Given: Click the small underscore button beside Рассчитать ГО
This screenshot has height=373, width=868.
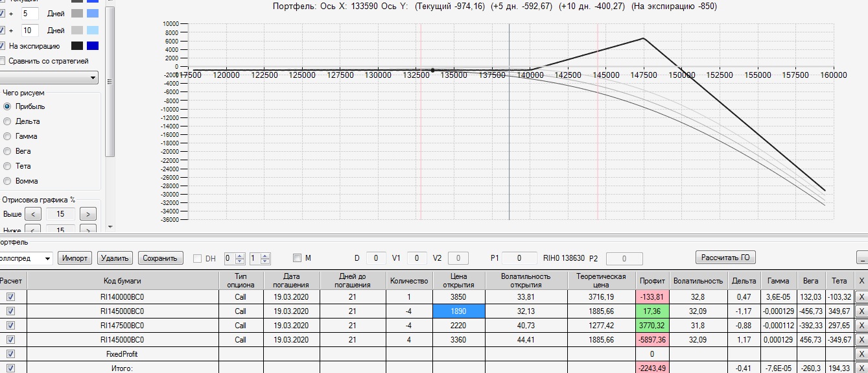Looking at the screenshot, I should coord(863,258).
